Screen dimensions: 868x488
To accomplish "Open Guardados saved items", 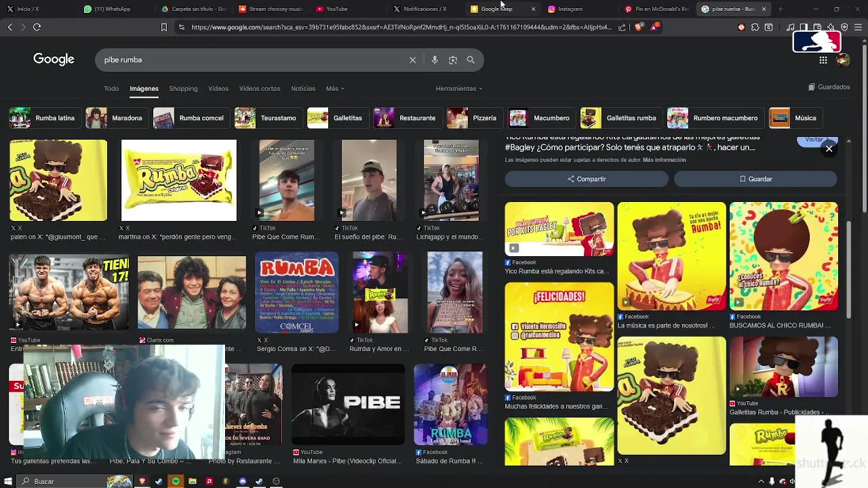I will tap(829, 87).
